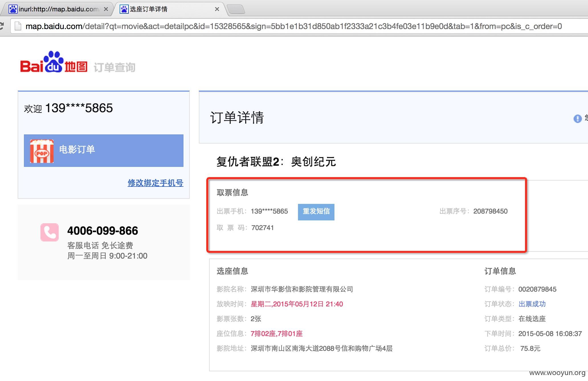Click the 取票信息 section heading
588x381 pixels.
coord(232,192)
